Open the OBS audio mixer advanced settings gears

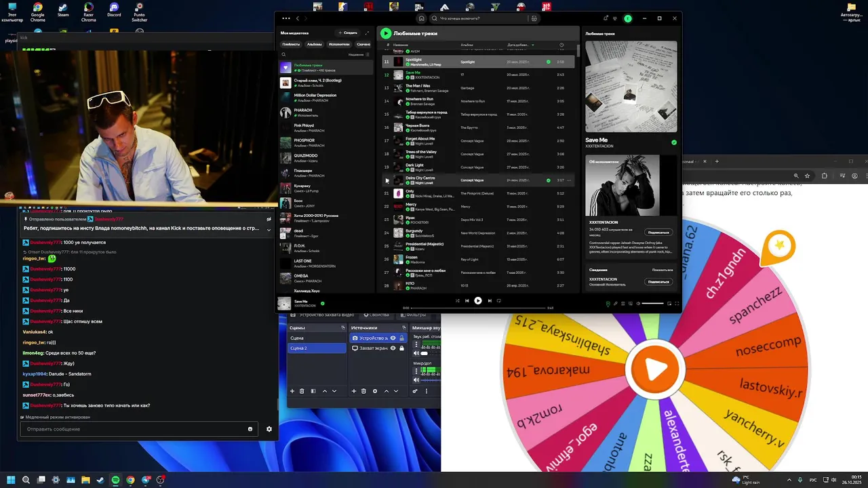(x=415, y=391)
